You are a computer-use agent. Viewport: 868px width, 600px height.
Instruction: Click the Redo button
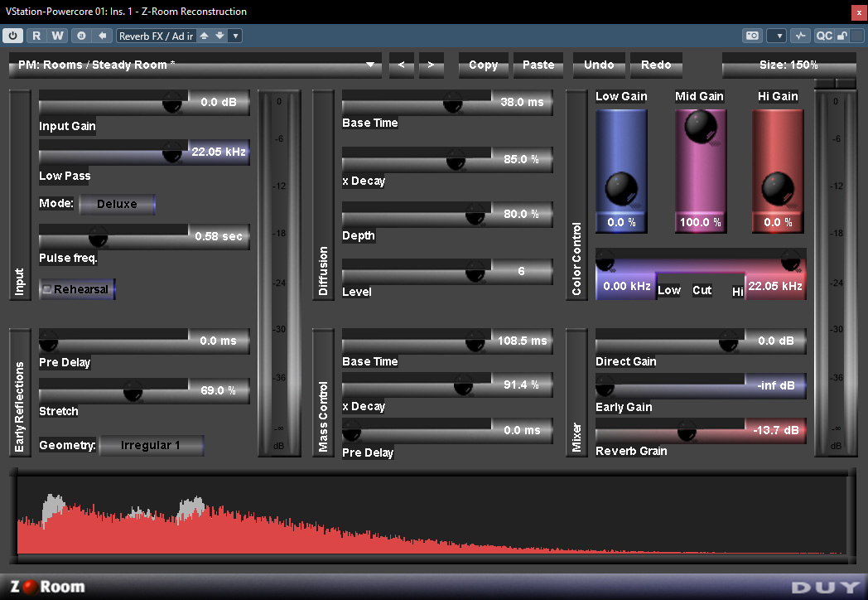(x=656, y=65)
